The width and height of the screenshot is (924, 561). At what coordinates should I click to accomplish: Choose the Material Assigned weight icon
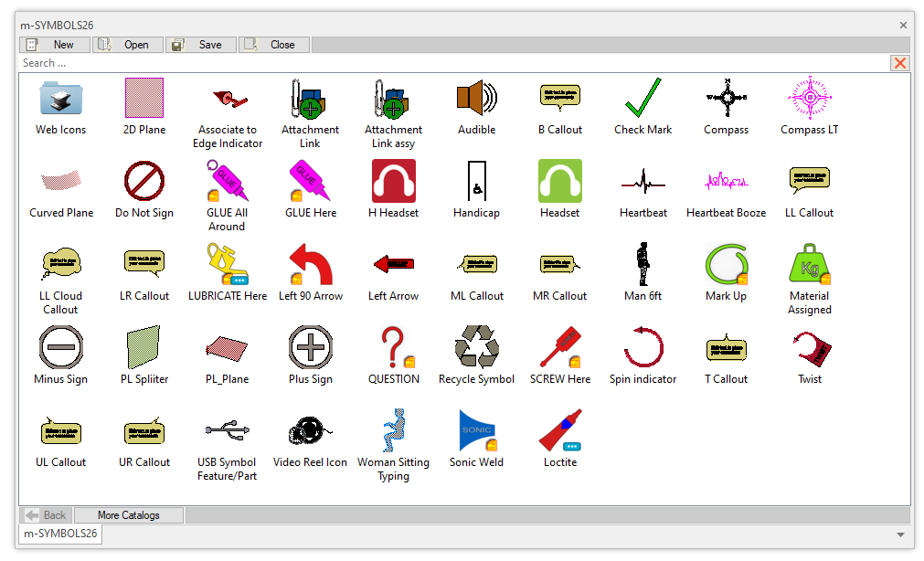pos(809,264)
